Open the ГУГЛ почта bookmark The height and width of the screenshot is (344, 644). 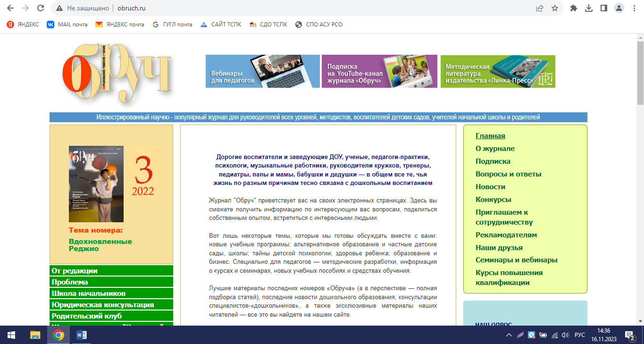click(172, 25)
